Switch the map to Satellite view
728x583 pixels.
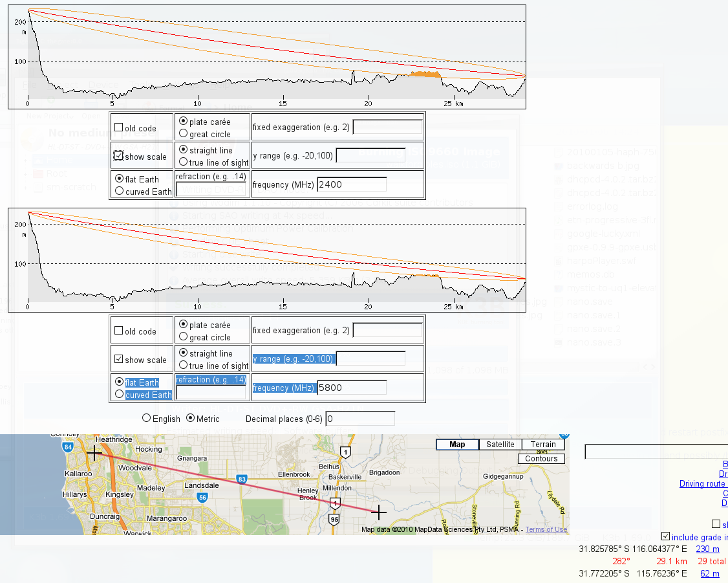500,445
